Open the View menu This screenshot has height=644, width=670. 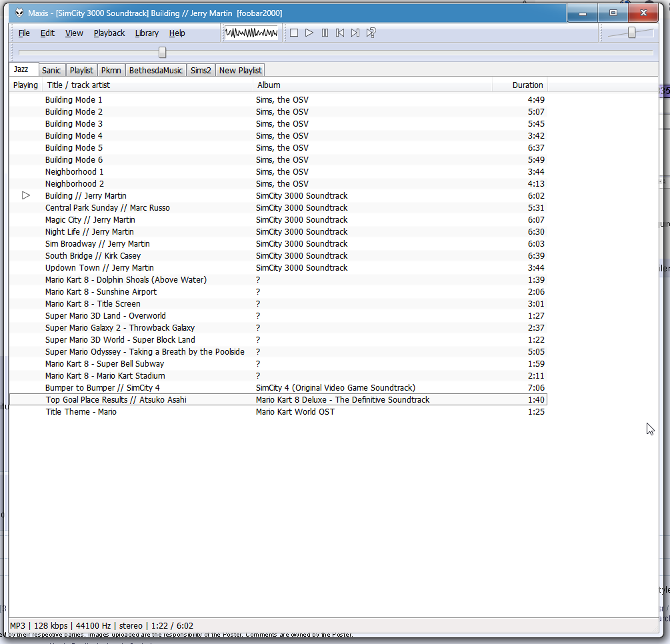tap(74, 33)
